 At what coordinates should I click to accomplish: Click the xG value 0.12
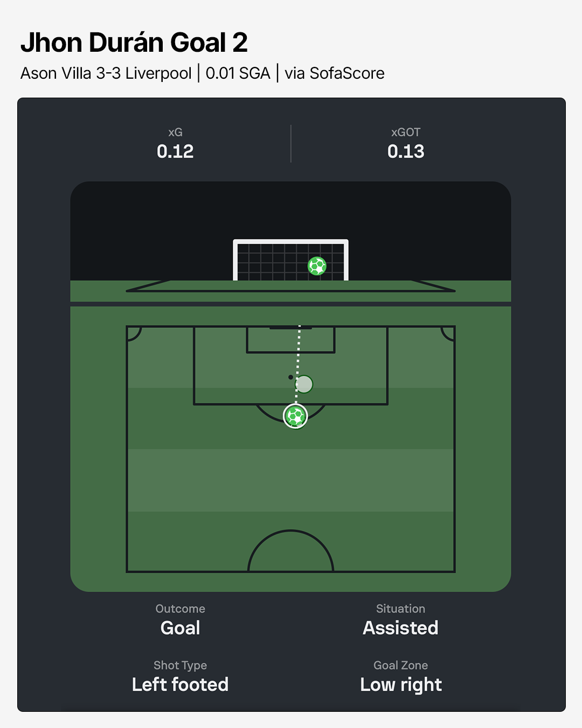[175, 152]
